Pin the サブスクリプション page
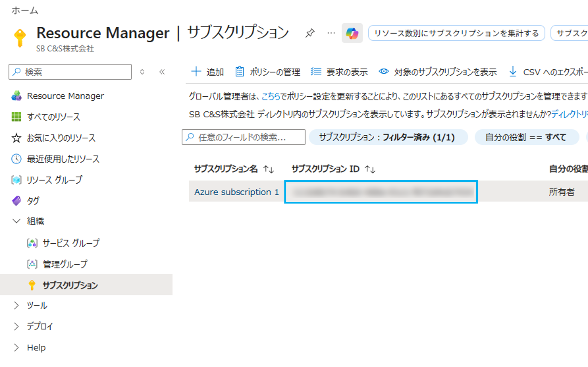Image resolution: width=588 pixels, height=367 pixels. click(310, 33)
